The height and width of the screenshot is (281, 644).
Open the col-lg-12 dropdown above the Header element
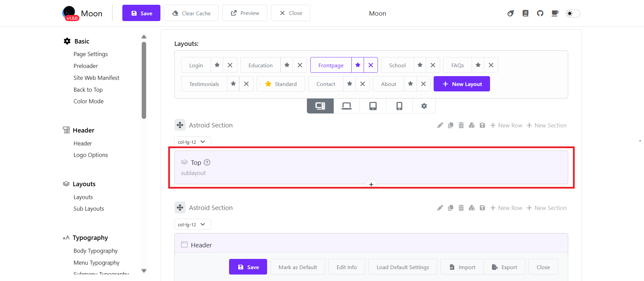(192, 224)
